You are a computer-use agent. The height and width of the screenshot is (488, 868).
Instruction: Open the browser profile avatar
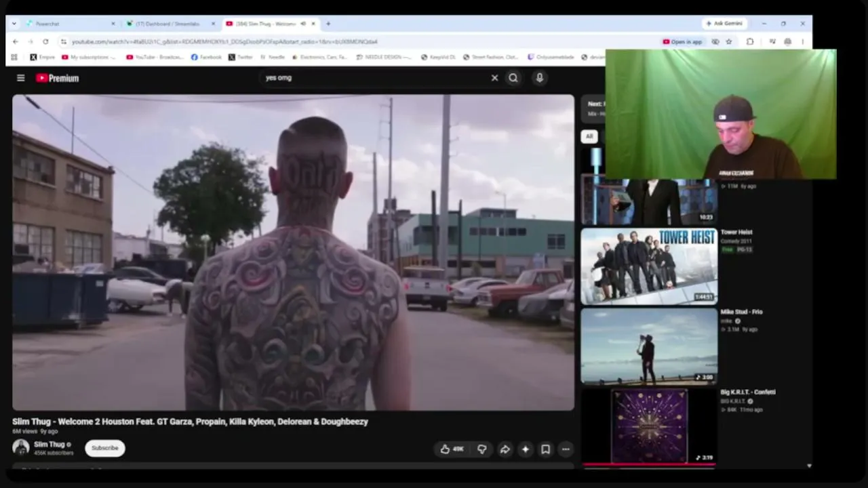[x=787, y=42]
